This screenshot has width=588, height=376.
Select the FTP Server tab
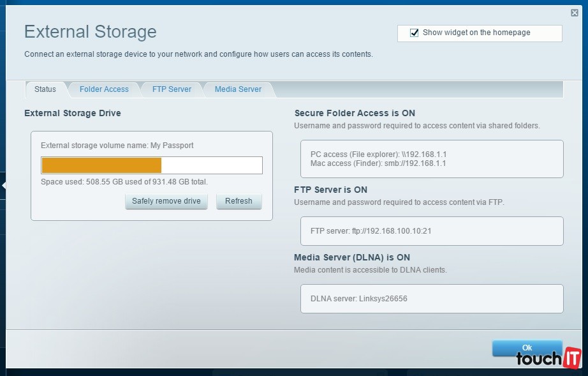172,89
